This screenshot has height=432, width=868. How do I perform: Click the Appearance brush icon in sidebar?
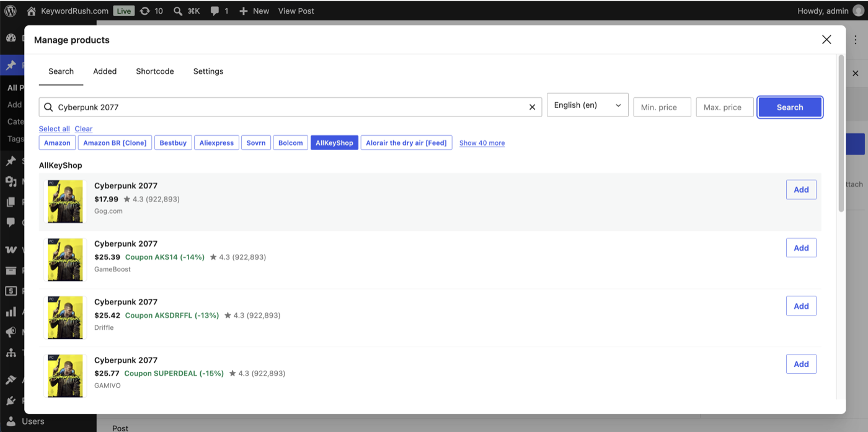click(11, 380)
